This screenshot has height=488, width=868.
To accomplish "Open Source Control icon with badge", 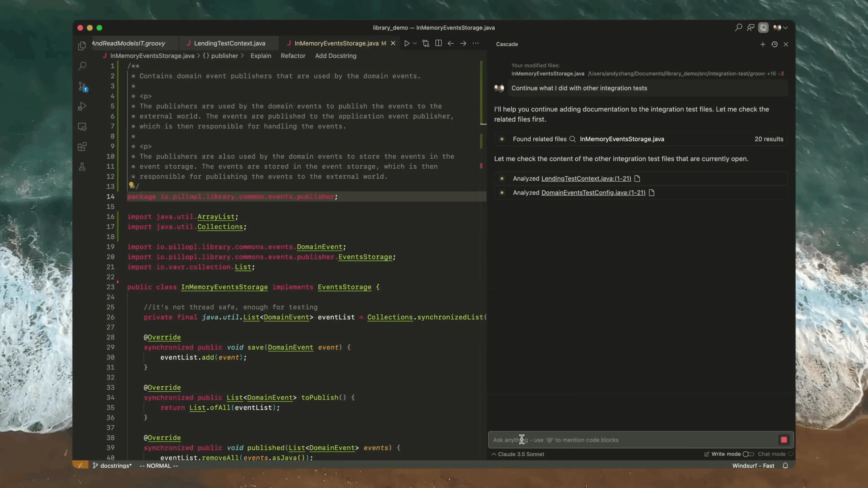I will pyautogui.click(x=82, y=86).
